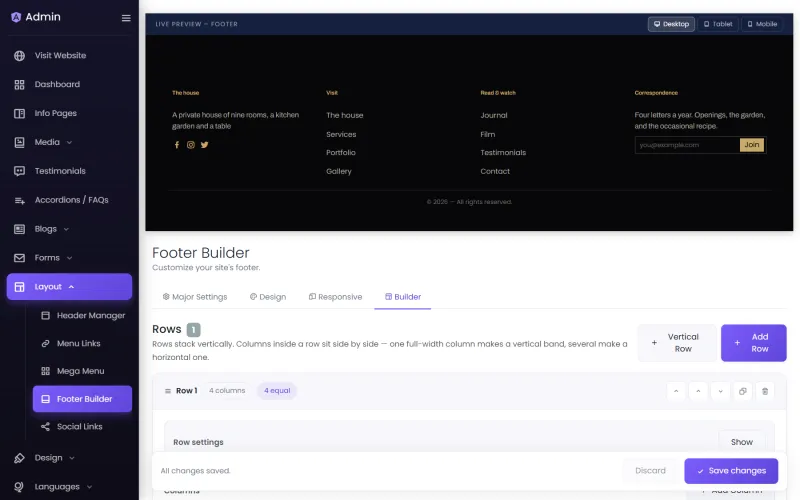Toggle the sidebar hamburger menu
Viewport: 800px width, 500px height.
click(x=126, y=18)
